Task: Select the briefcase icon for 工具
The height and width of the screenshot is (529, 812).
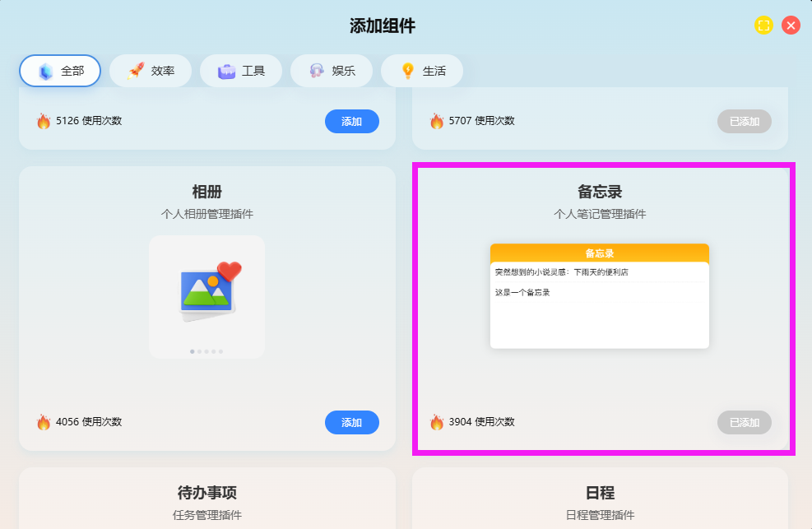Action: [x=226, y=71]
